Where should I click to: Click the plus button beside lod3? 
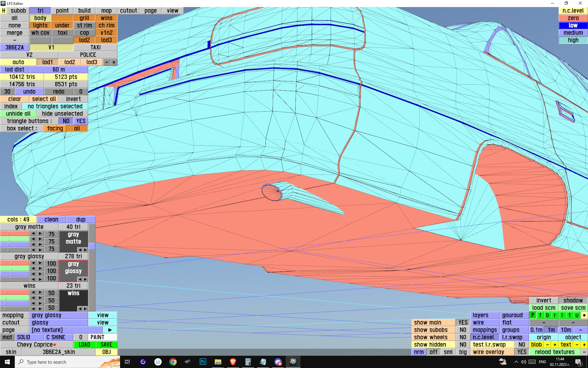pos(114,62)
